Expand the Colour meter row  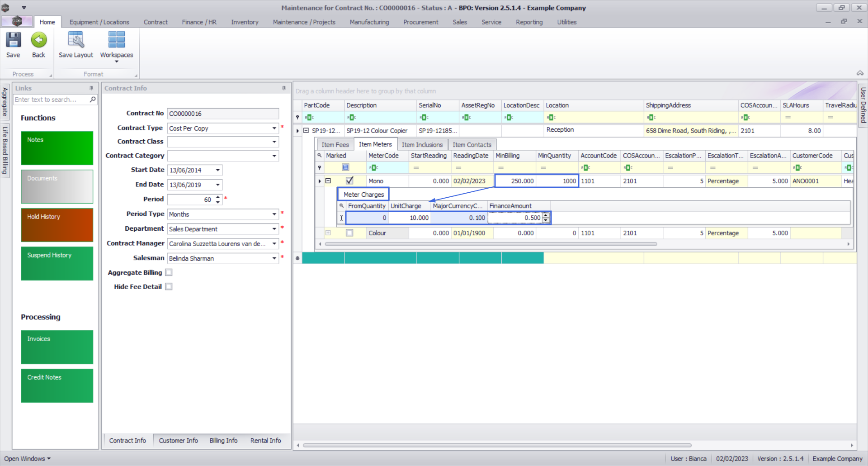pyautogui.click(x=328, y=233)
